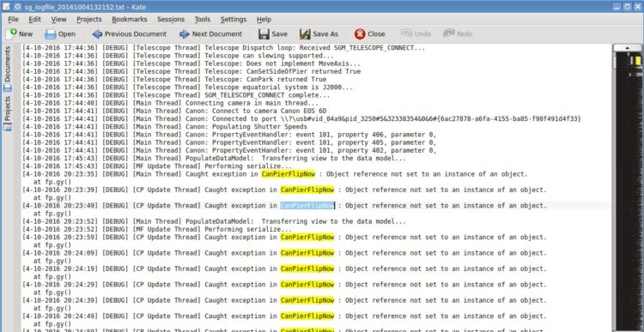Viewport: 644px width, 332px height.
Task: Save the file with the floppy icon
Action: 264,34
